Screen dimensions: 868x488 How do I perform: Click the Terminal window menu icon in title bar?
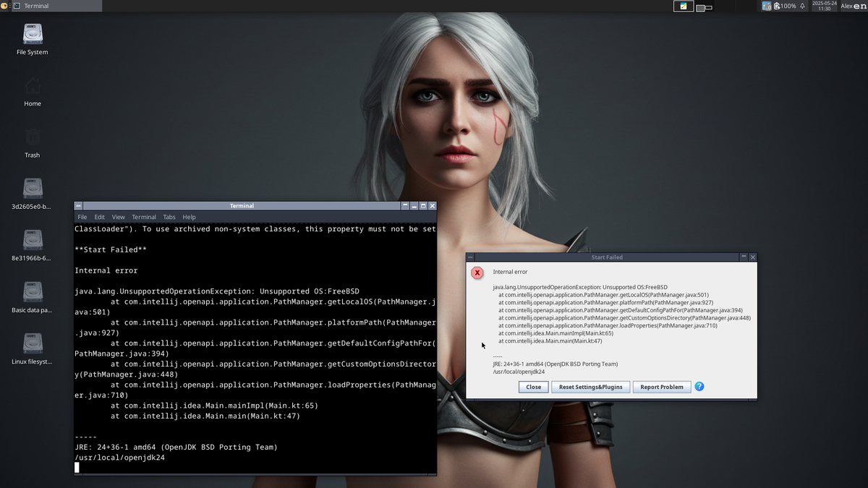(x=79, y=206)
